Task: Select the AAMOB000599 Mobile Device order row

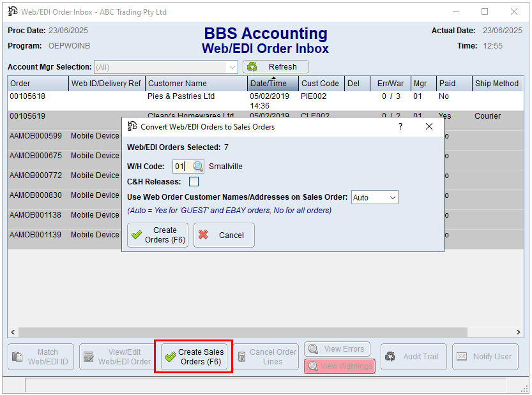Action: [x=64, y=136]
